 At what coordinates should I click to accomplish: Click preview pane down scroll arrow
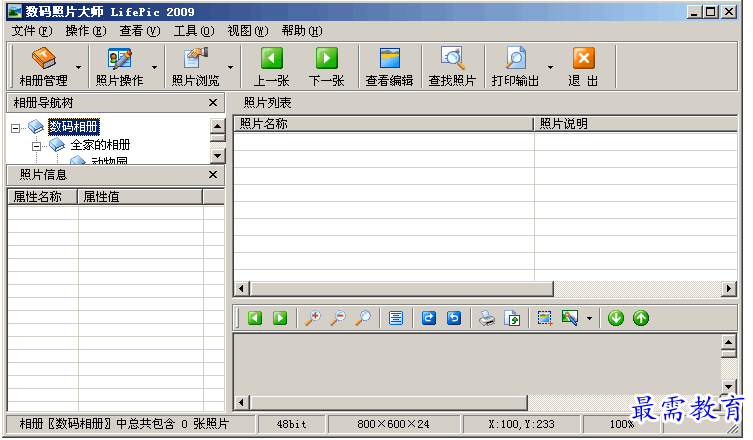(729, 386)
